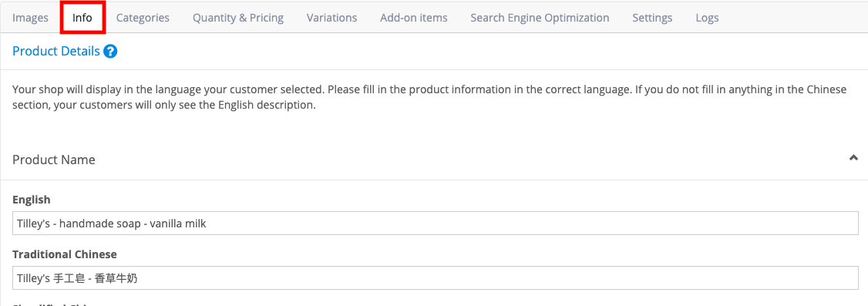Click the shop language instruction paragraph

[x=429, y=97]
